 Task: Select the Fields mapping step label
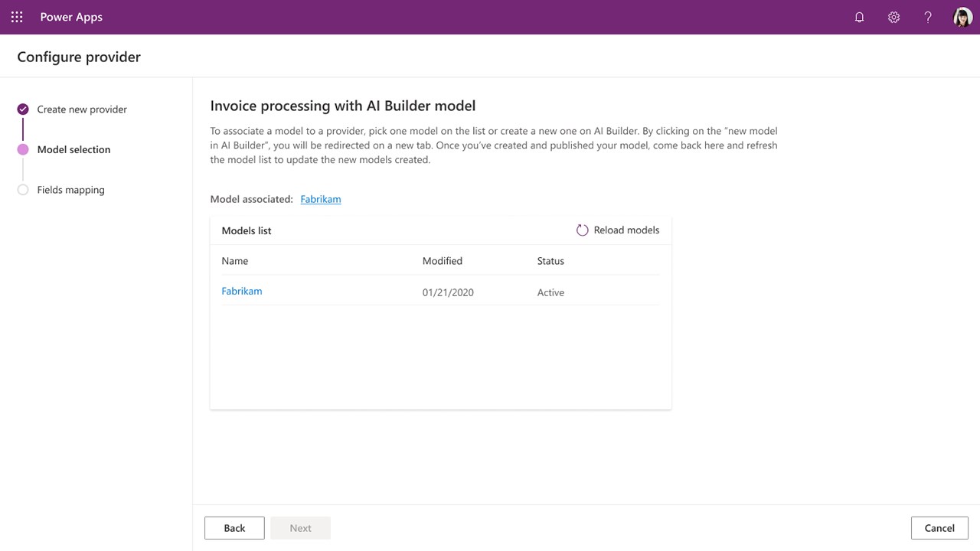click(x=70, y=190)
